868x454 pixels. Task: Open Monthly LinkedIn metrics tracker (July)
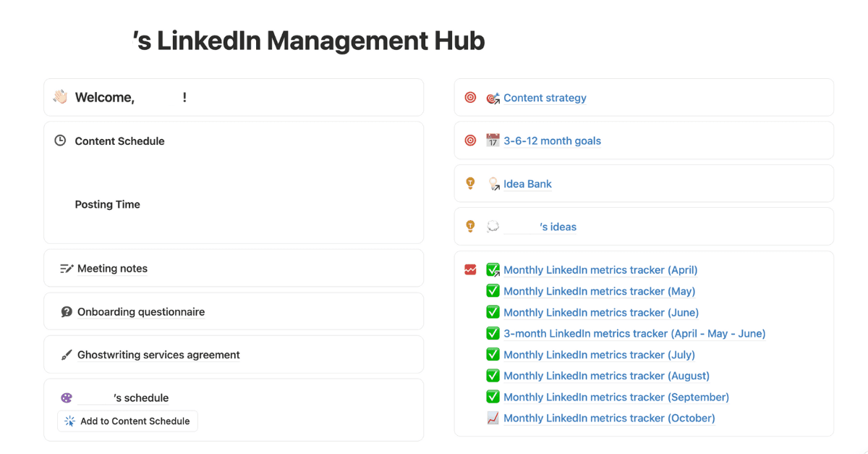point(599,354)
